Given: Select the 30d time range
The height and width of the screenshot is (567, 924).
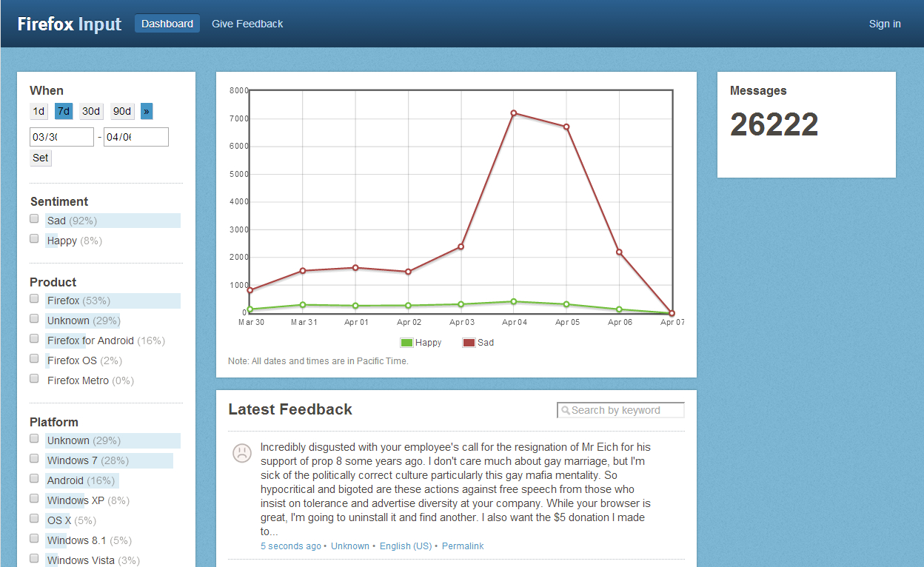Looking at the screenshot, I should coord(91,111).
